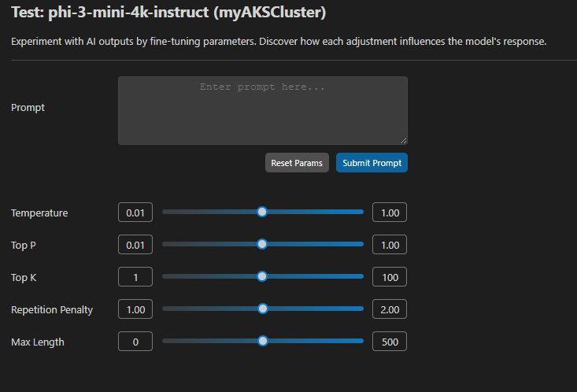The height and width of the screenshot is (392, 577).
Task: Select the Top P minimum value box
Action: click(x=135, y=245)
